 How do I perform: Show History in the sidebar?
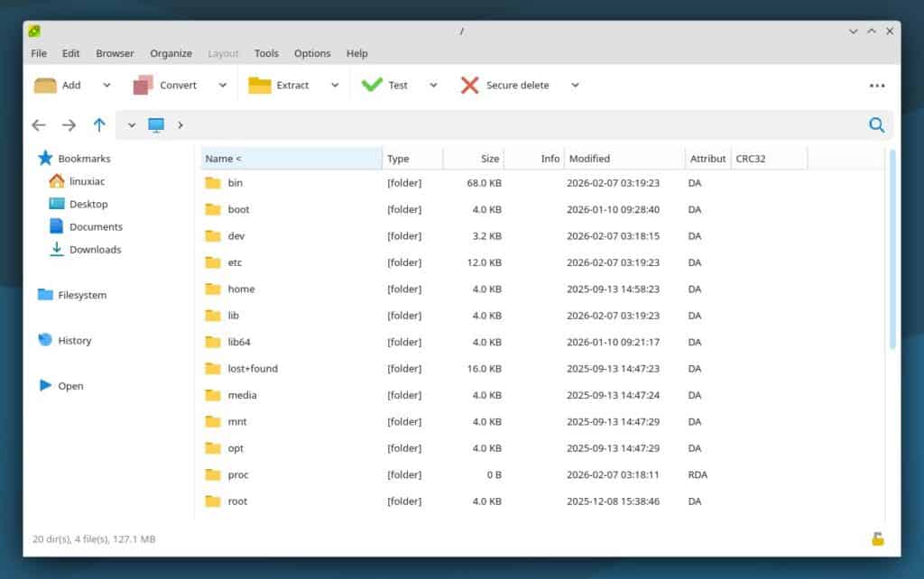(x=73, y=340)
